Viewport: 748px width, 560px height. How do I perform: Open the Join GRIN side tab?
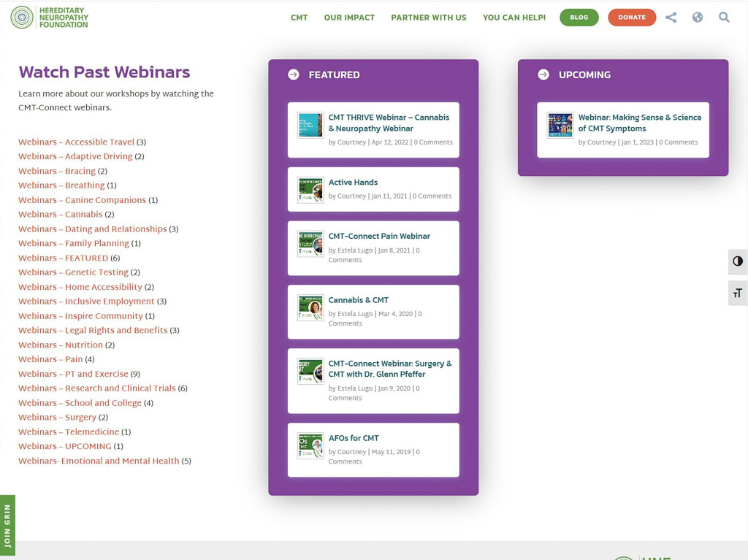point(7,525)
